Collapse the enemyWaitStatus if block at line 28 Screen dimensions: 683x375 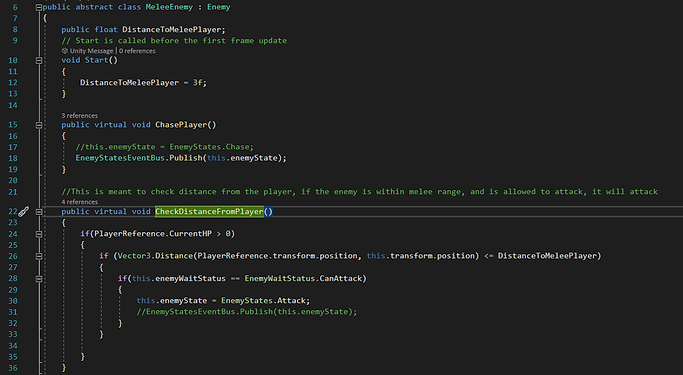click(x=39, y=278)
